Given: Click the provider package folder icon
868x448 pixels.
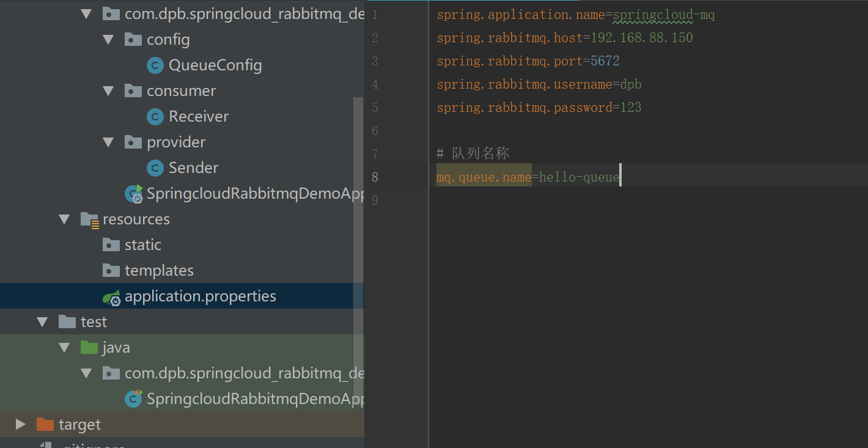Looking at the screenshot, I should [133, 142].
